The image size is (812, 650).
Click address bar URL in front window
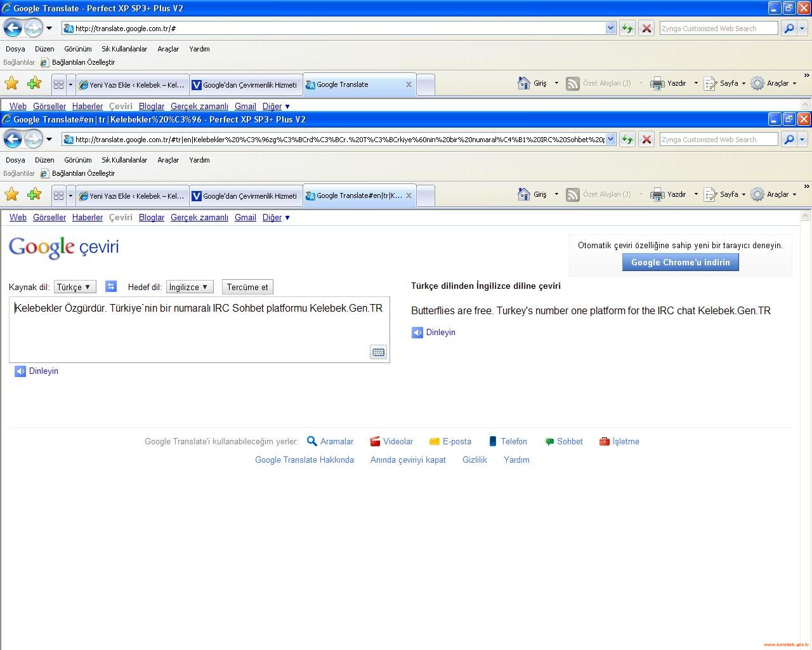[x=339, y=140]
